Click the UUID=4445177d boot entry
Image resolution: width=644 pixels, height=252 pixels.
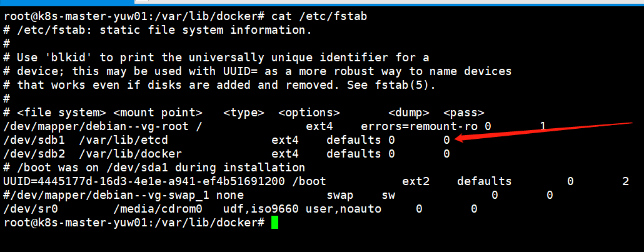click(x=144, y=181)
